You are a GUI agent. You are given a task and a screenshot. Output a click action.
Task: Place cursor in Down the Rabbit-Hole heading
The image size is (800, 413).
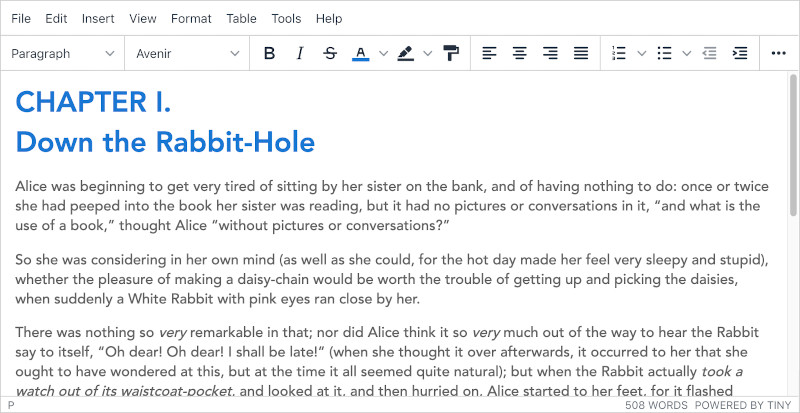pyautogui.click(x=165, y=141)
